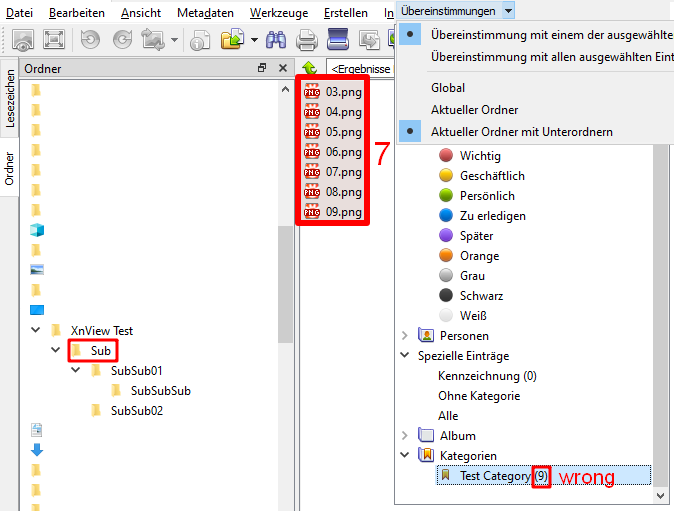Select the green Persönlich color label
The image size is (674, 511).
(477, 196)
